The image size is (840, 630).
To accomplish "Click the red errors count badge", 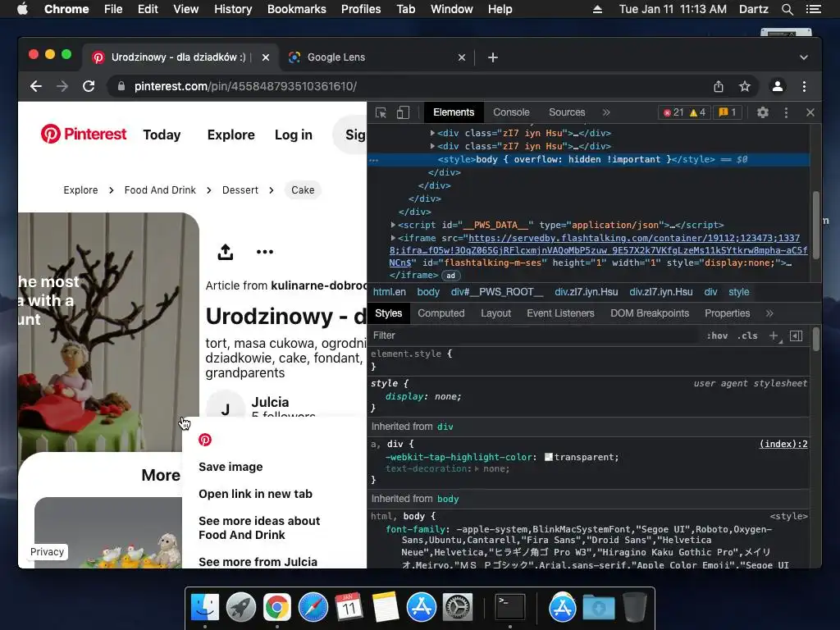I will click(673, 112).
